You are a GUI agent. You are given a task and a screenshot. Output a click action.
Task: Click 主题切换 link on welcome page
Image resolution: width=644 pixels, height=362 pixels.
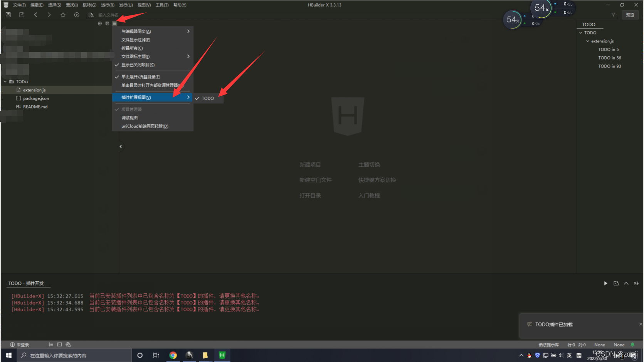click(369, 164)
